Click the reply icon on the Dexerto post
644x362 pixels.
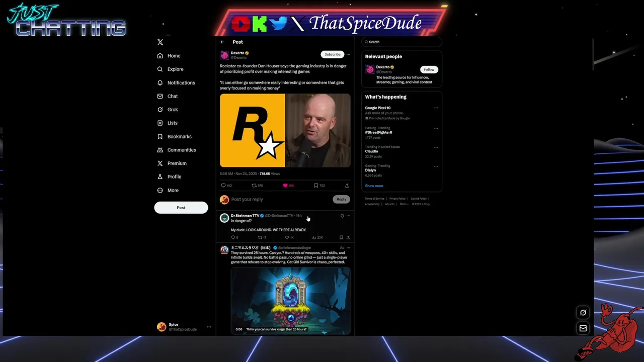click(x=223, y=186)
